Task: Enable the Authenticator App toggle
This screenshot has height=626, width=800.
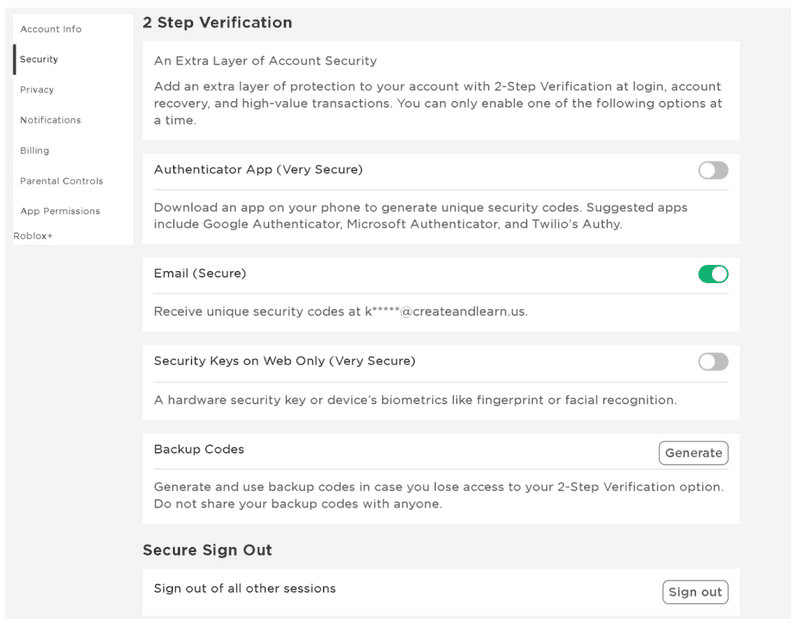Action: (x=713, y=170)
